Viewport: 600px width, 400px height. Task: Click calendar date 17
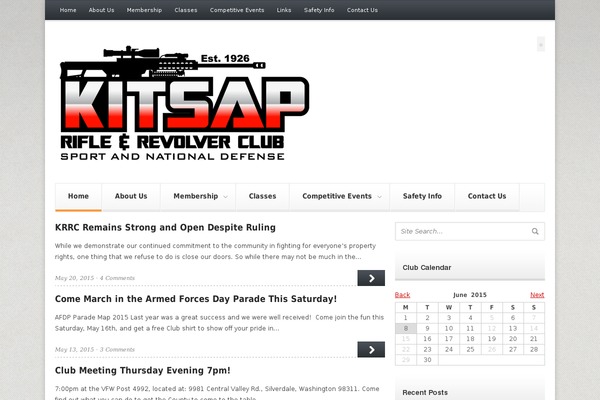click(x=449, y=339)
